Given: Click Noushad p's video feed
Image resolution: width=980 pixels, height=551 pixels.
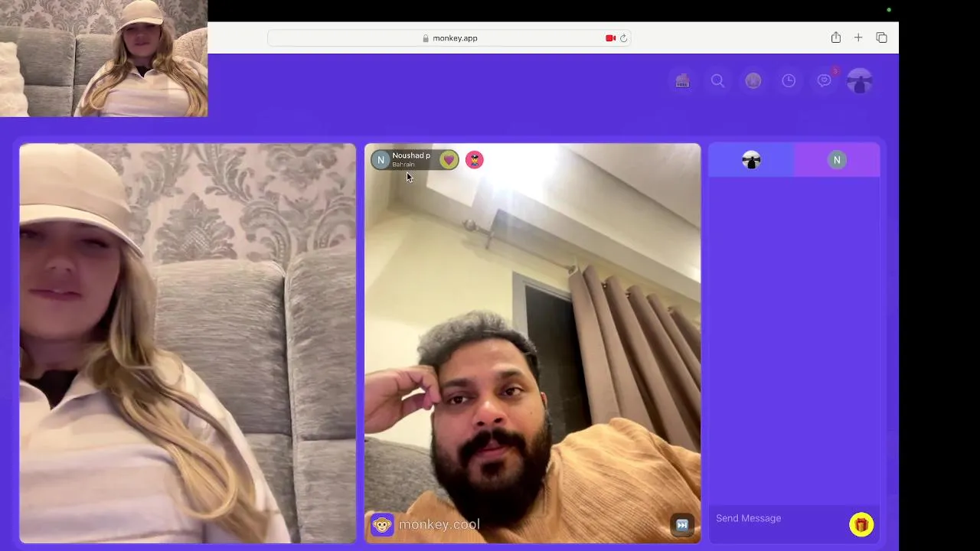Looking at the screenshot, I should click(533, 344).
